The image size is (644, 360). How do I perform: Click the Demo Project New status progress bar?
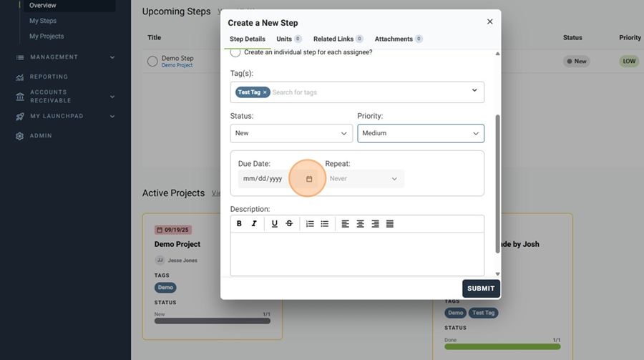213,321
